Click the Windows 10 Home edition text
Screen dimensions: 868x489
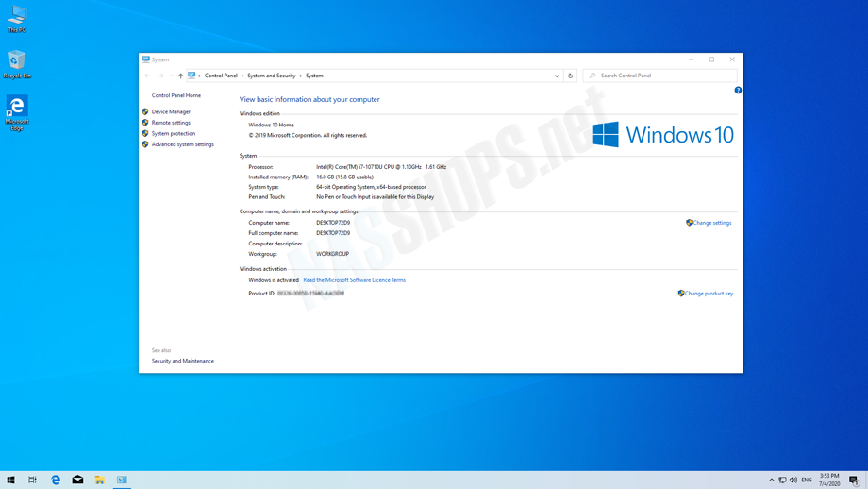[x=272, y=126]
